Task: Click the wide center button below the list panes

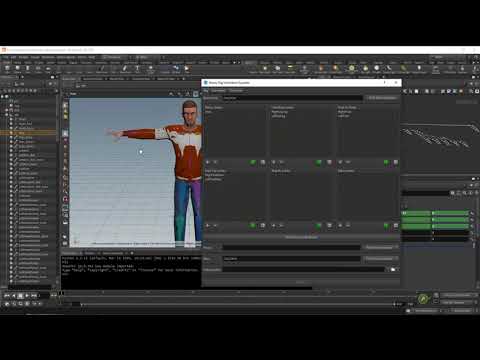Action: (x=301, y=237)
